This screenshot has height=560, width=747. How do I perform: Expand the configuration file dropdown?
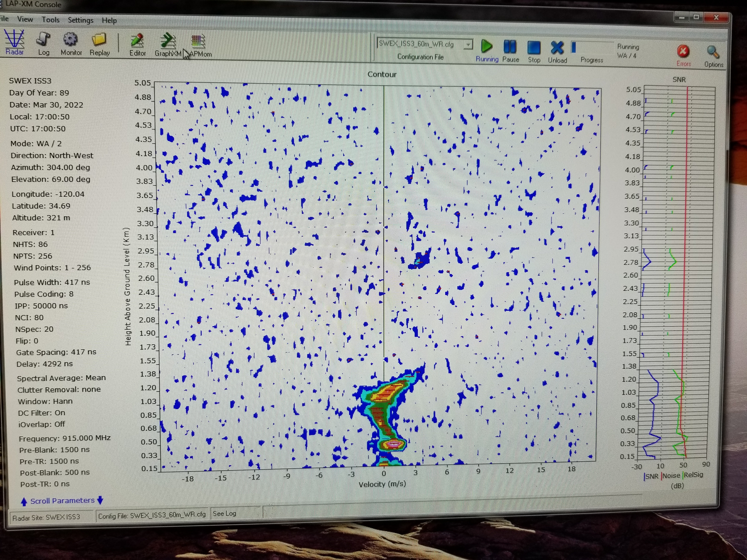tap(468, 45)
